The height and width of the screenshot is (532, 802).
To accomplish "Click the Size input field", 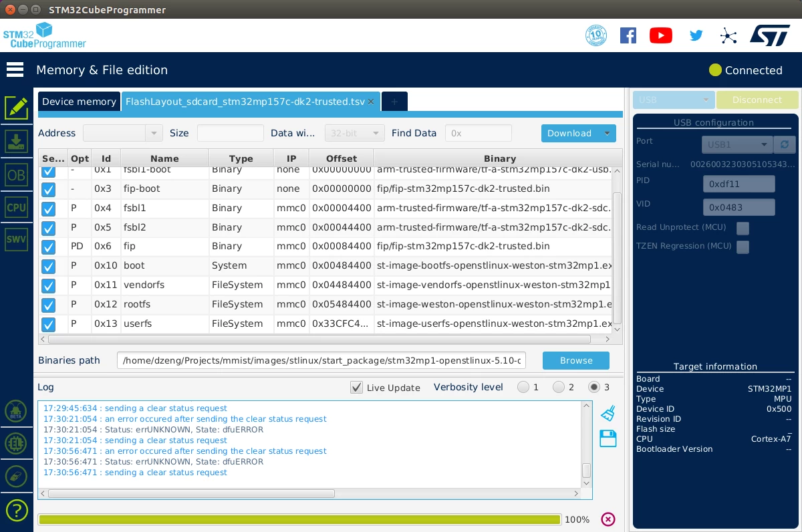I will pos(230,133).
